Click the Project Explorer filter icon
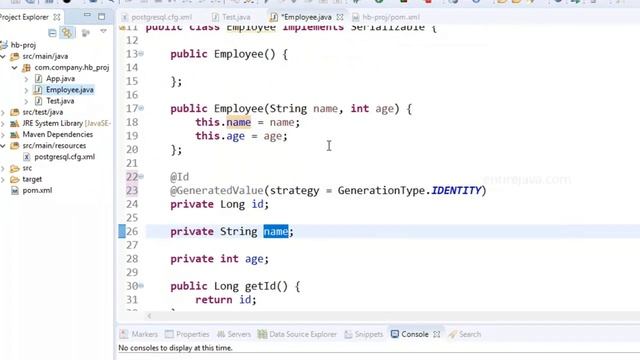 (86, 33)
